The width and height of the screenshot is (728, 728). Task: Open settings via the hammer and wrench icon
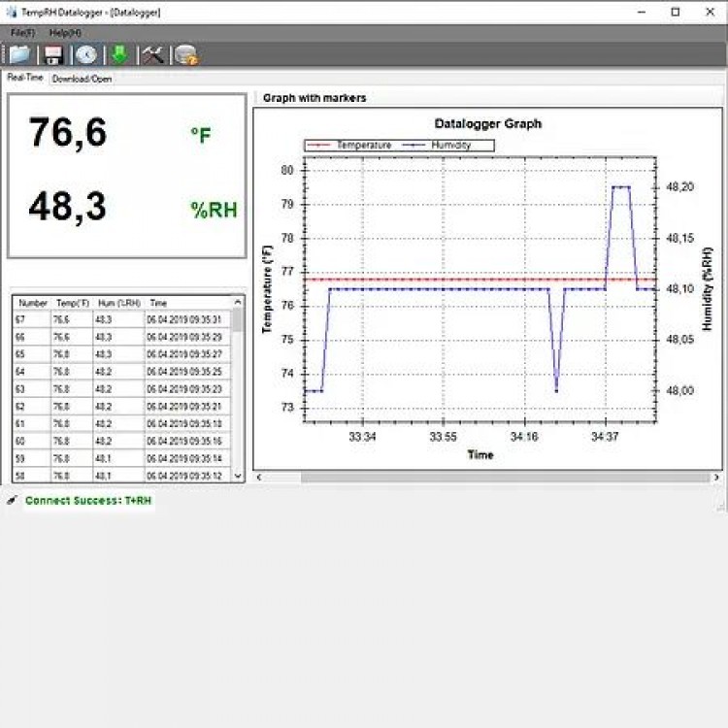pos(152,54)
